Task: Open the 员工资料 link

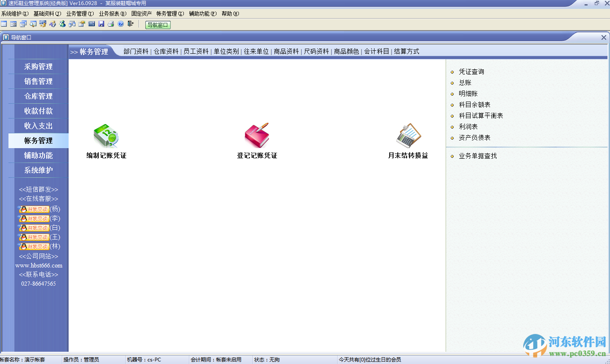Action: pos(196,51)
